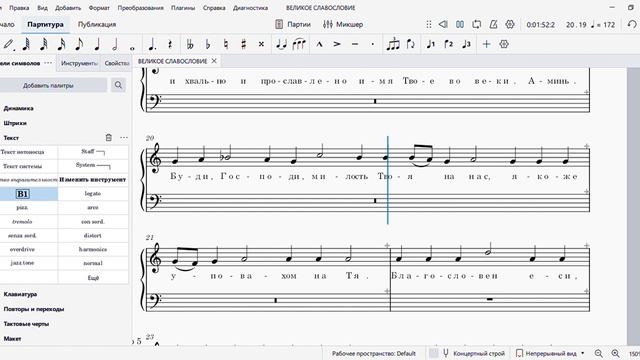Switch to the Публикация tab
The image size is (640, 360).
[x=97, y=24]
